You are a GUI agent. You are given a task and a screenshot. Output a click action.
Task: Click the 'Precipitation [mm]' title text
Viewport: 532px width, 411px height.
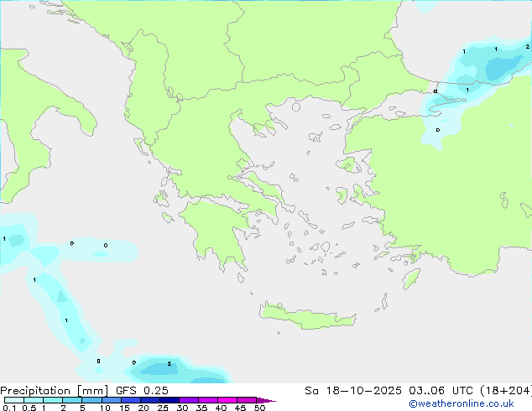click(x=54, y=391)
